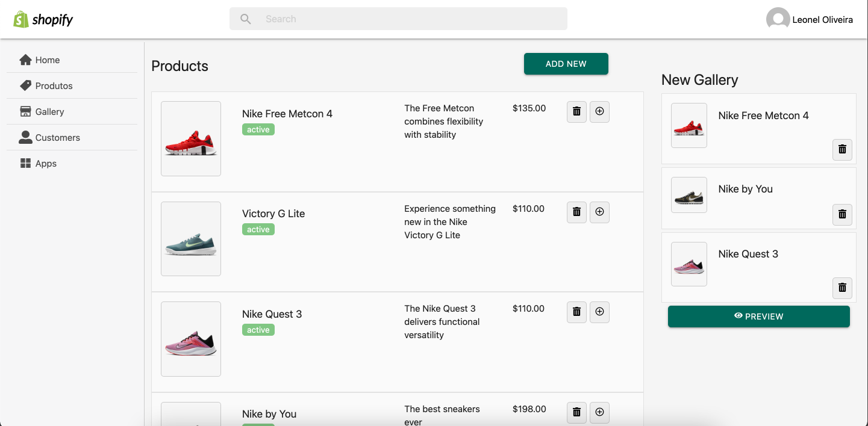Click the Nike Quest 3 product thumbnail
Image resolution: width=868 pixels, height=426 pixels.
(190, 339)
